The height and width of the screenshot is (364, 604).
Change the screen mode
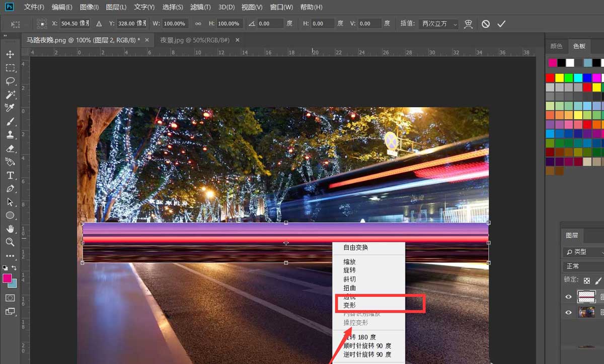(x=10, y=312)
